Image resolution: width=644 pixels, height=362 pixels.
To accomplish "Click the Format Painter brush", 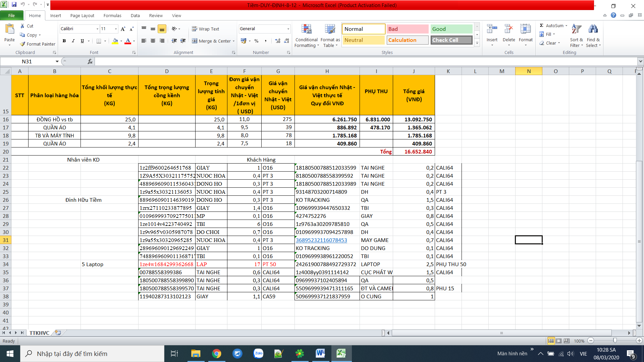I will tap(22, 44).
